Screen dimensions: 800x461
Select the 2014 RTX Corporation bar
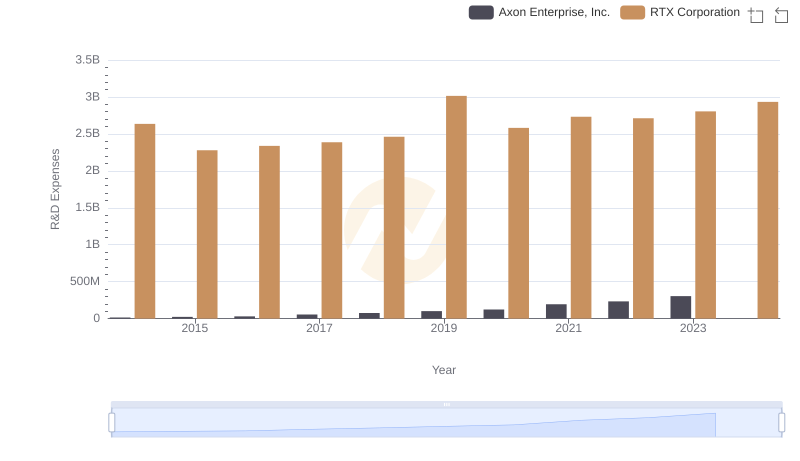[x=145, y=221]
